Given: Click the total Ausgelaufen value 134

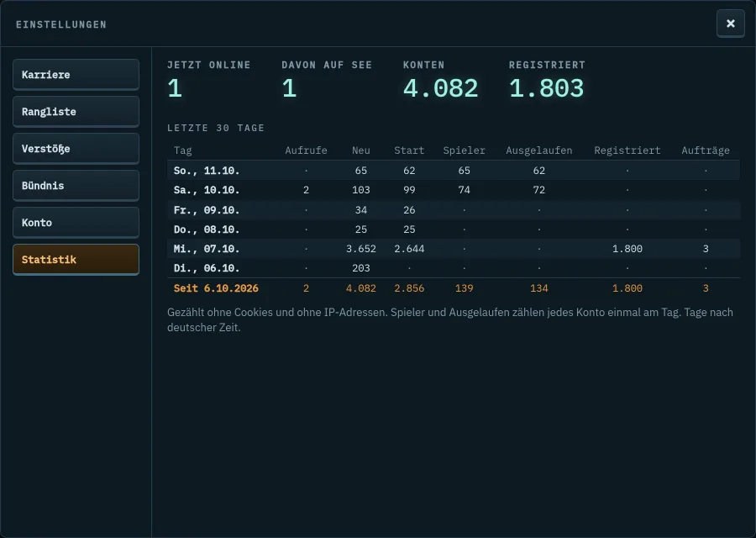Looking at the screenshot, I should [538, 288].
